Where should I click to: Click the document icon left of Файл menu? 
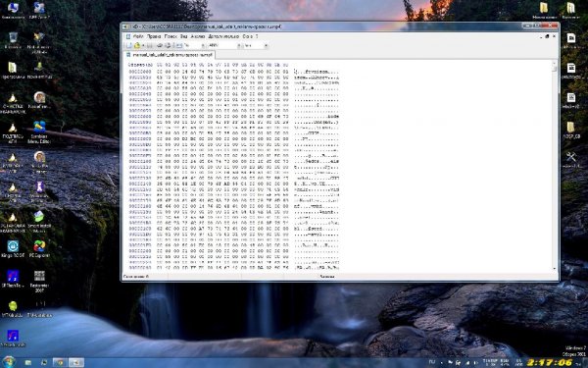127,36
